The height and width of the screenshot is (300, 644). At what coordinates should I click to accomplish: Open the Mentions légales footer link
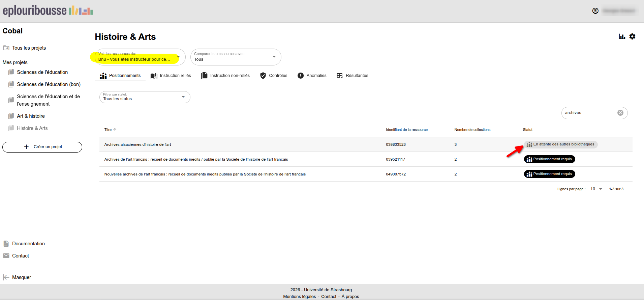click(299, 297)
